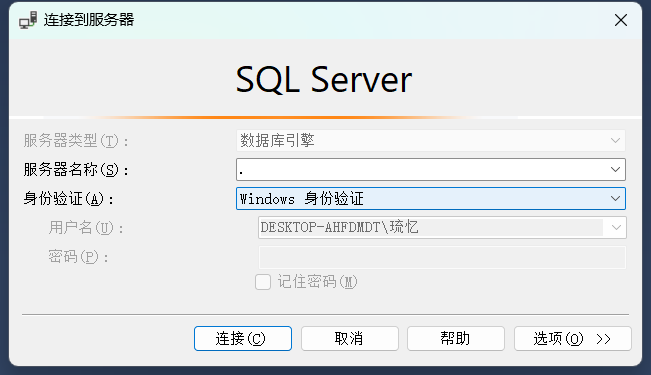
Task: Open the 服务器类型 dropdown
Action: click(x=431, y=140)
